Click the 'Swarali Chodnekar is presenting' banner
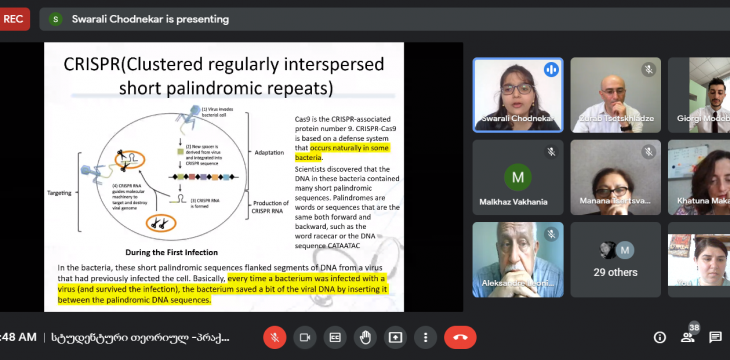 [x=150, y=19]
